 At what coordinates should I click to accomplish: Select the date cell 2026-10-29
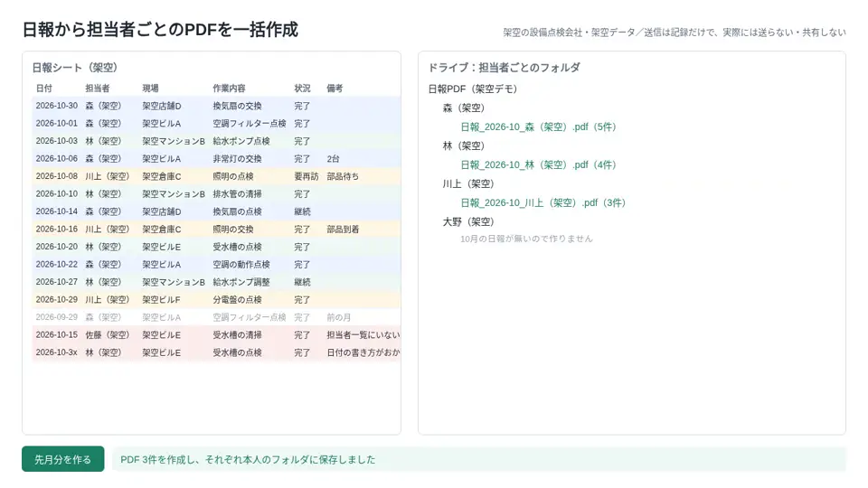56,300
